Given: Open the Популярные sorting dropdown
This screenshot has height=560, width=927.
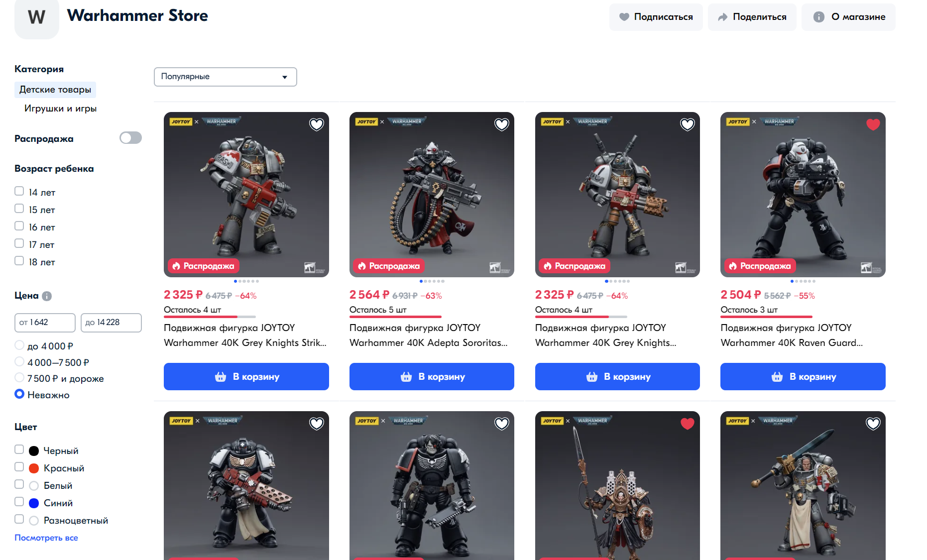Looking at the screenshot, I should click(x=226, y=77).
